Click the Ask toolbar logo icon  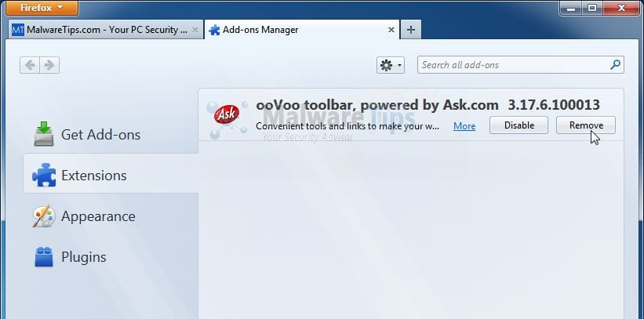click(227, 114)
